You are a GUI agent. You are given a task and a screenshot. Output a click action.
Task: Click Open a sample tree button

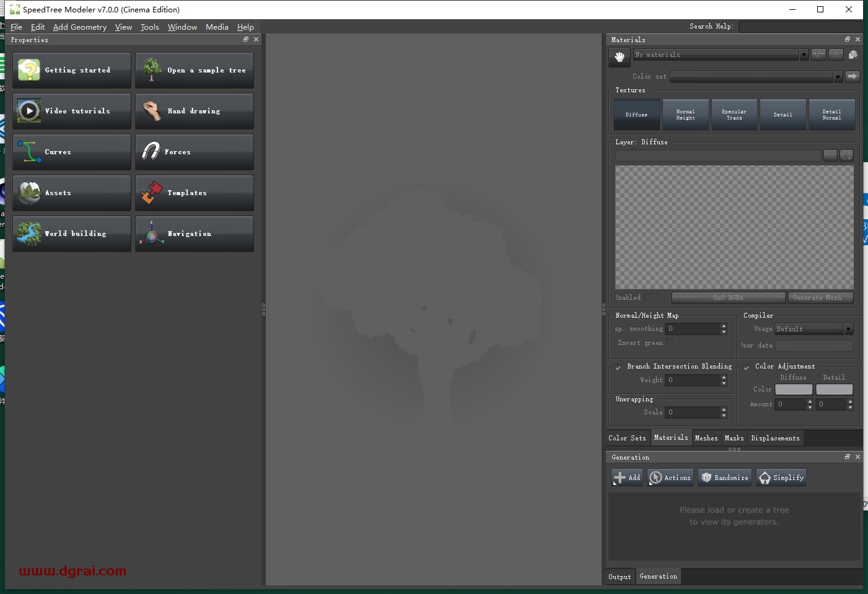coord(195,70)
